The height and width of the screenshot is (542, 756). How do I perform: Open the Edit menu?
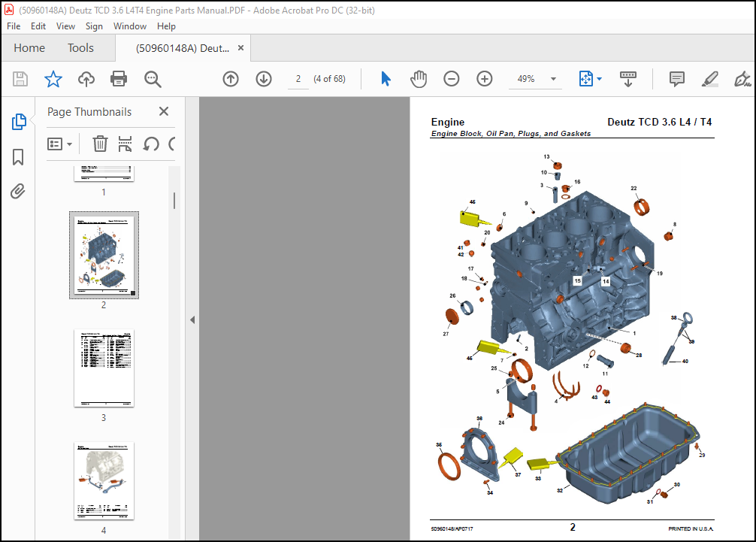tap(38, 26)
